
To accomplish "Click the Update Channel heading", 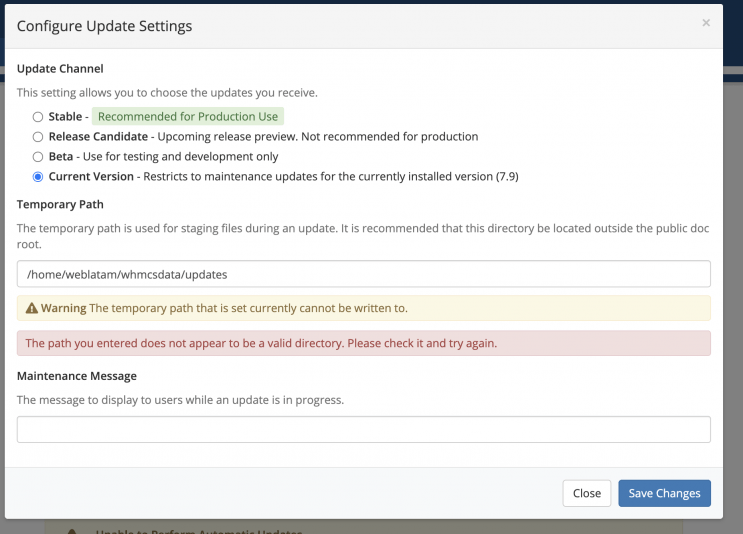I will [x=60, y=69].
